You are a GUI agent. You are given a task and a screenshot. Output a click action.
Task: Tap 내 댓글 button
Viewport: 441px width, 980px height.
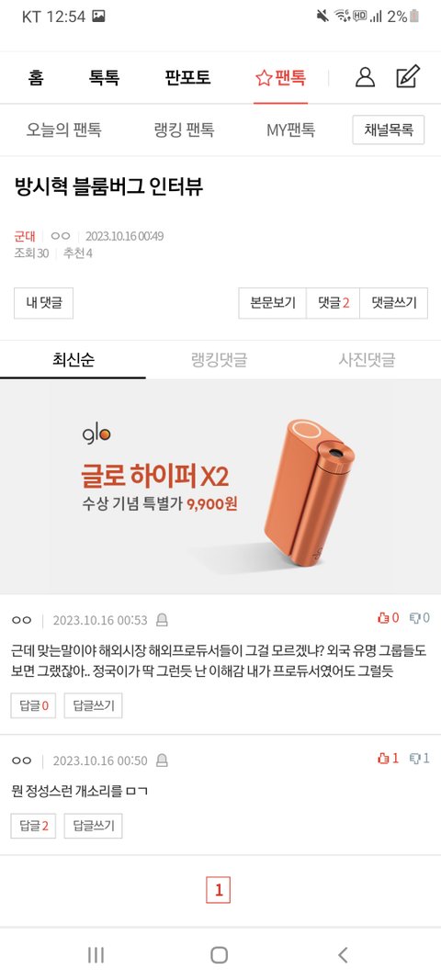[x=44, y=303]
